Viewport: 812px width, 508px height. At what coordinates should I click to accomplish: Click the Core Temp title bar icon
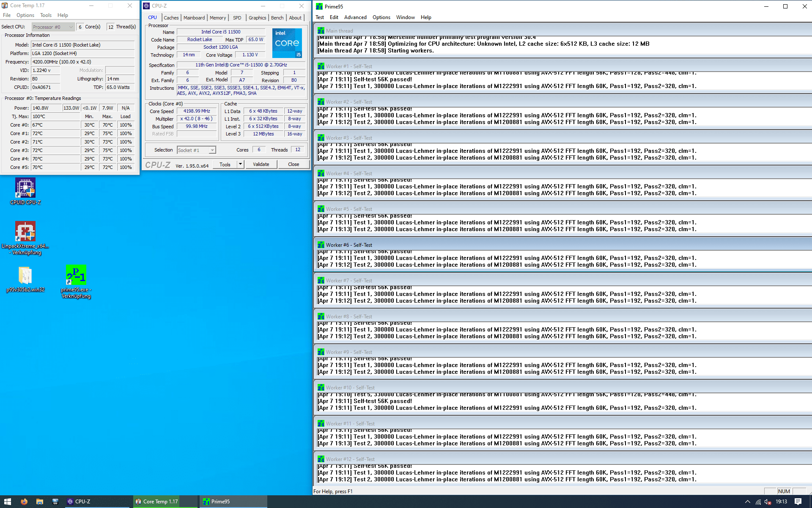click(5, 6)
